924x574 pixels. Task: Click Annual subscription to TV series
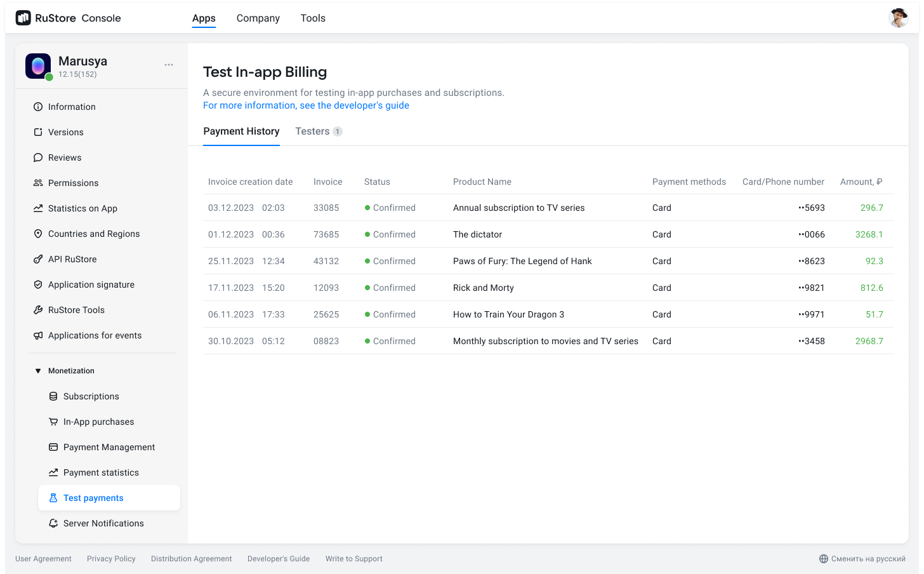click(519, 208)
